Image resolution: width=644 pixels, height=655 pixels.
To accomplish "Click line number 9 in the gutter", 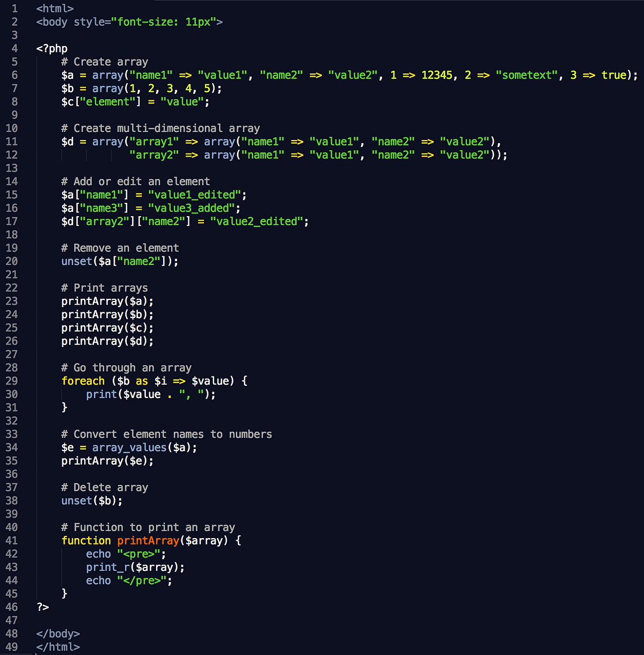I will pyautogui.click(x=14, y=115).
